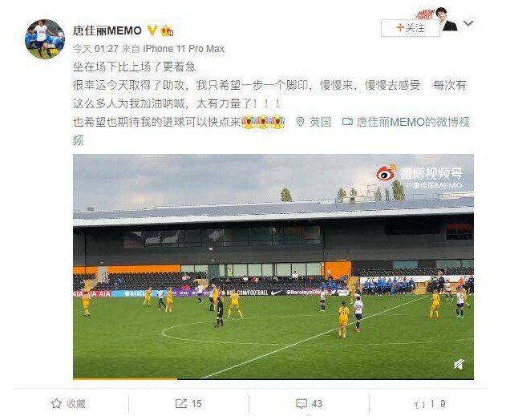Click the video camera icon before 微博视频

tap(347, 122)
